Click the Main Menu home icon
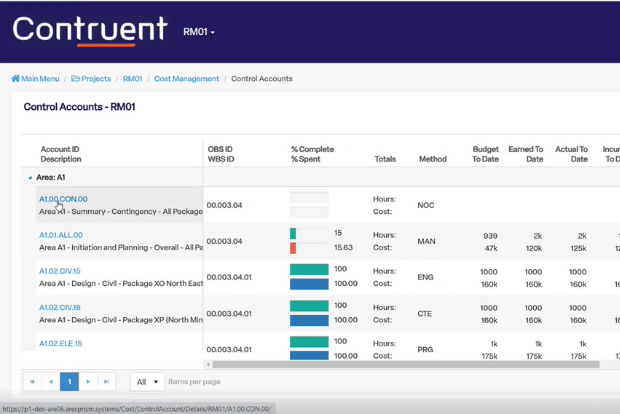This screenshot has height=414, width=620. (x=15, y=78)
